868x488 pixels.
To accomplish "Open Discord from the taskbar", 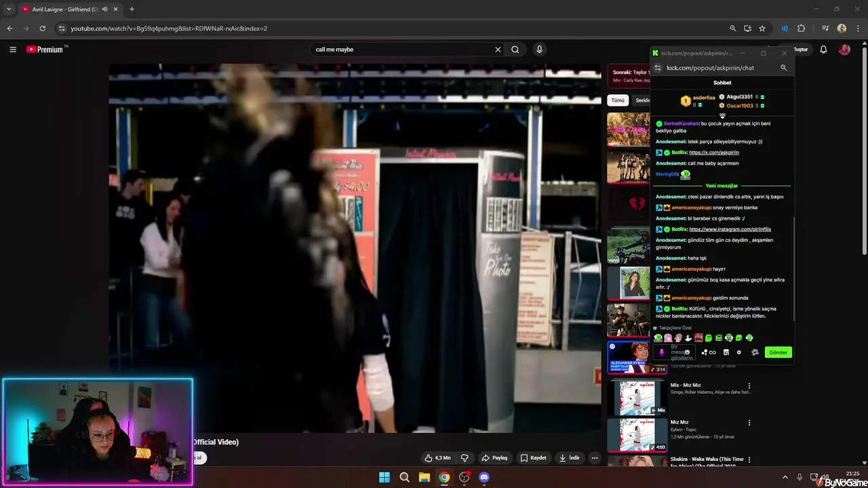I will click(x=484, y=477).
